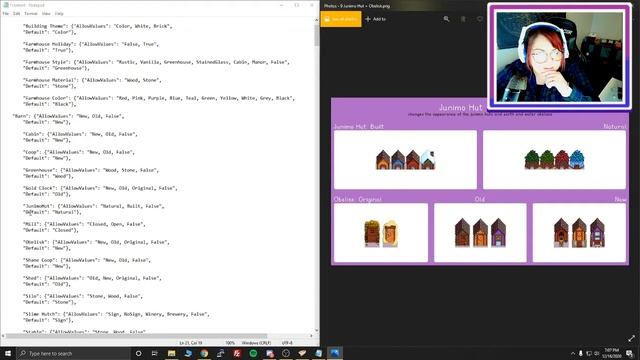This screenshot has height=360, width=640.
Task: Open the View menu in Notepad
Action: pyautogui.click(x=46, y=13)
